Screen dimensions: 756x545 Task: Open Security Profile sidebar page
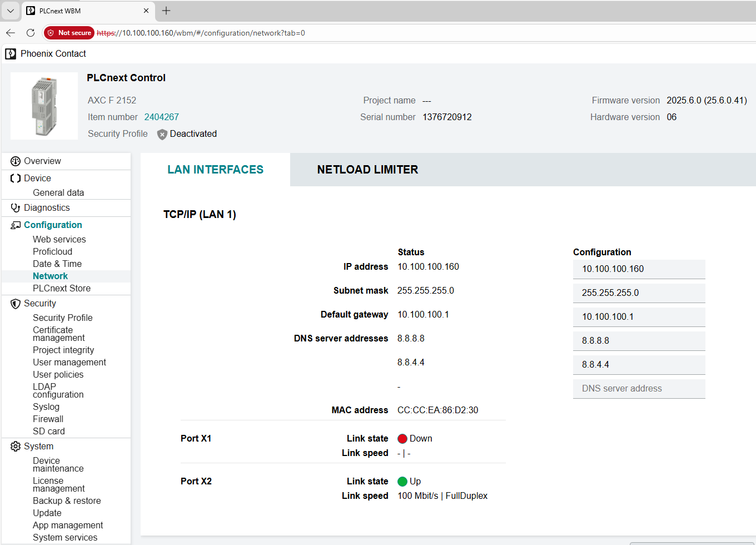[63, 318]
